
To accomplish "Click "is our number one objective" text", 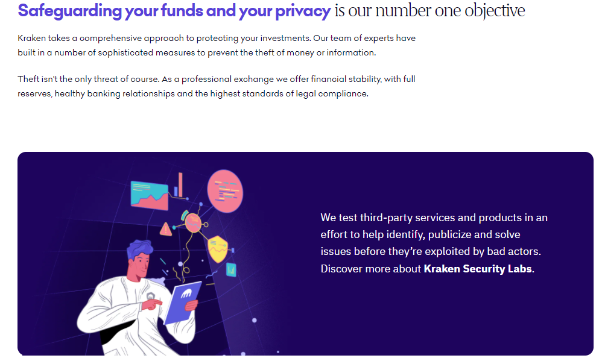I will [429, 11].
